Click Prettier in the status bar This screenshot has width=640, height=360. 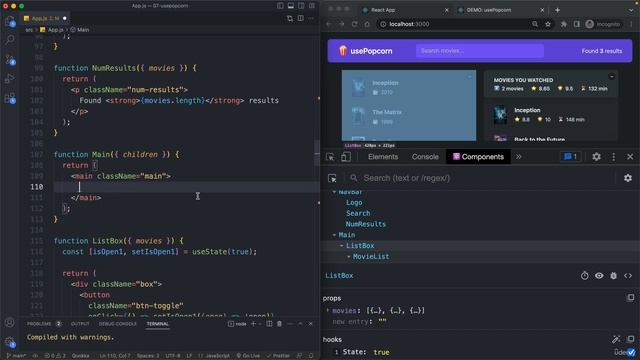point(278,356)
